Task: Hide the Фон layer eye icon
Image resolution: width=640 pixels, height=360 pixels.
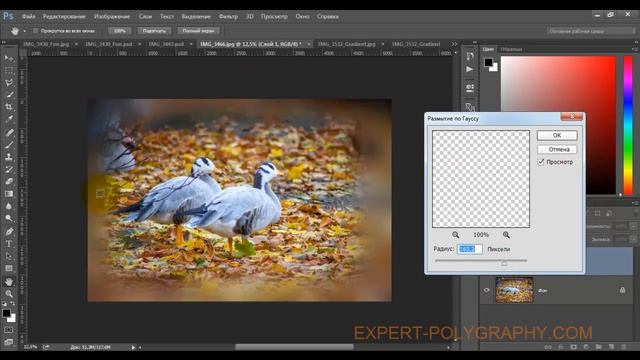Action: (x=487, y=290)
